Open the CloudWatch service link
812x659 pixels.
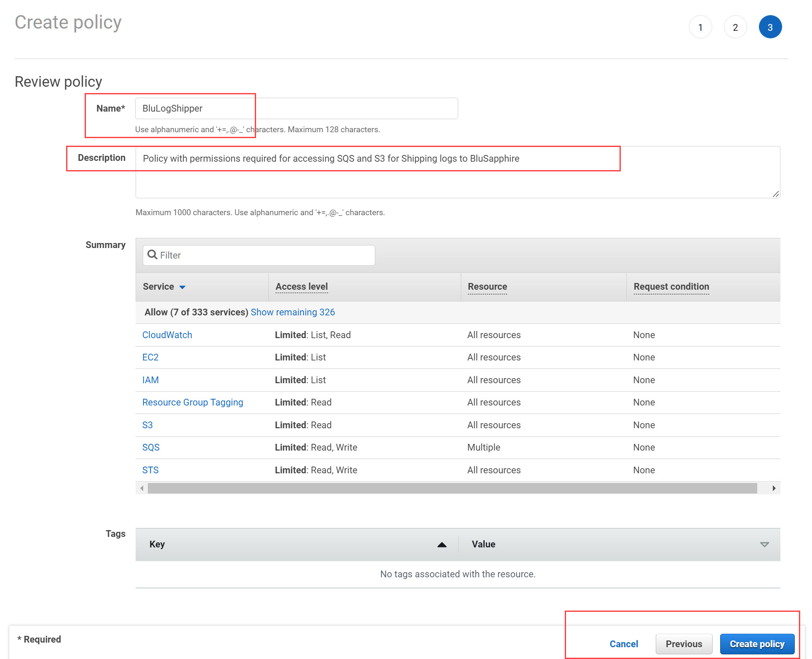(x=167, y=335)
